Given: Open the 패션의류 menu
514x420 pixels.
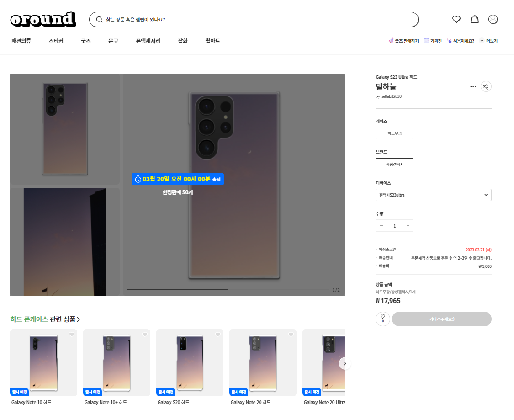Looking at the screenshot, I should tap(21, 41).
